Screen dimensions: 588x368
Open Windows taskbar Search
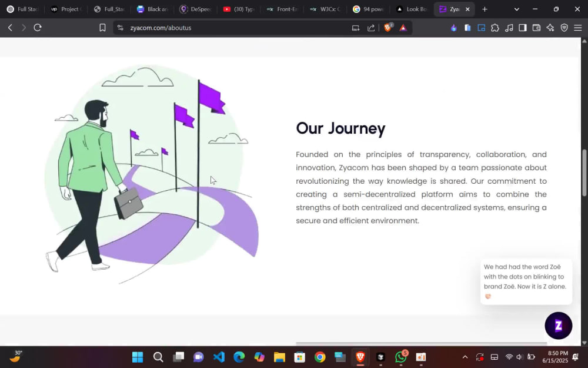(x=158, y=357)
